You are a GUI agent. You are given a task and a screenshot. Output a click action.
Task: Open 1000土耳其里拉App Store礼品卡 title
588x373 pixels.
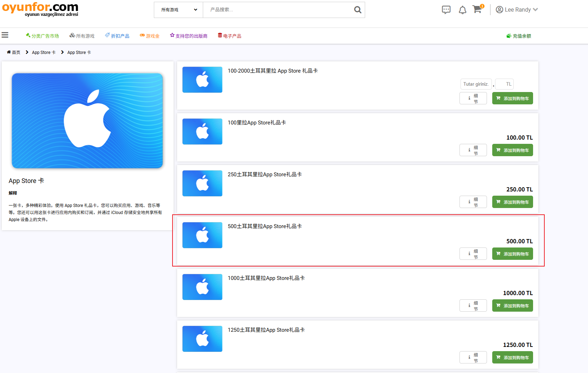tap(267, 278)
